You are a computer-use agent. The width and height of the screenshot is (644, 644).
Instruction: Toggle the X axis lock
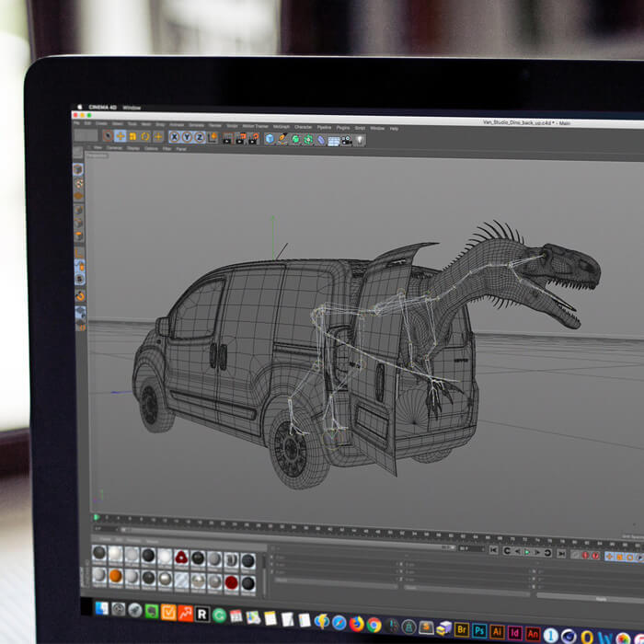174,137
